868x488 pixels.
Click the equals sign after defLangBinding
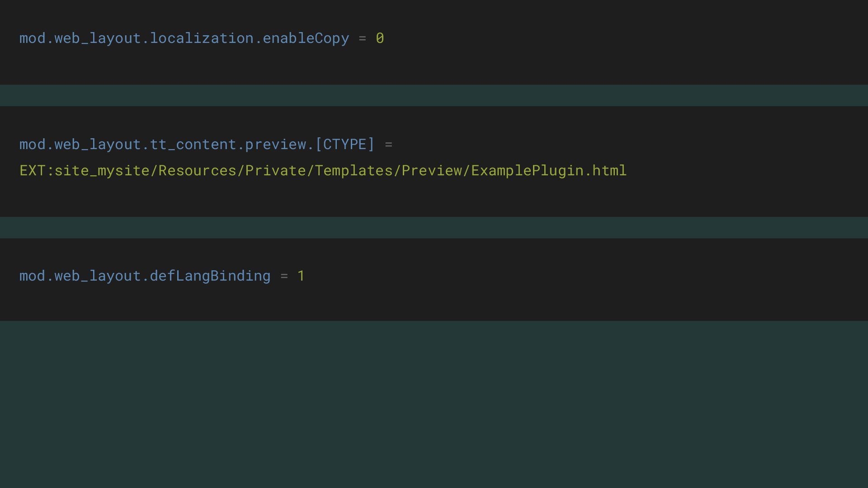(284, 276)
